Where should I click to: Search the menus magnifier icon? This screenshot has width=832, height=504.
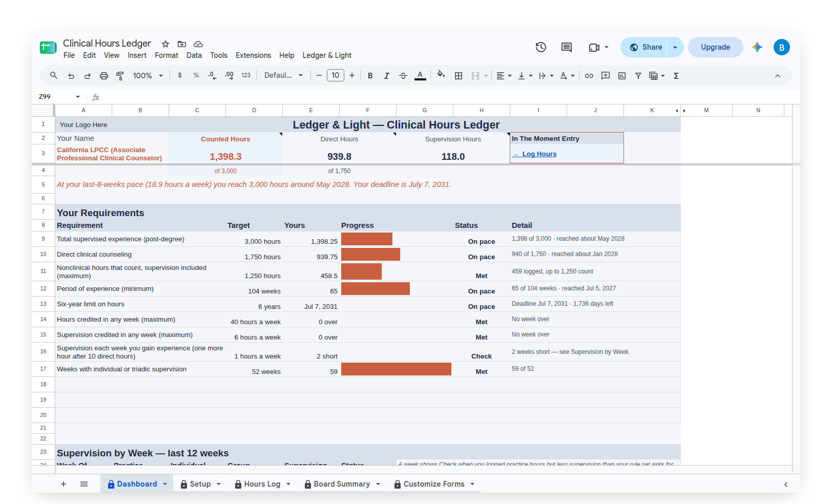coord(54,76)
